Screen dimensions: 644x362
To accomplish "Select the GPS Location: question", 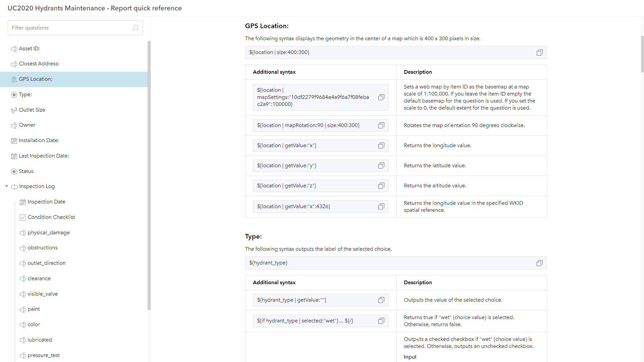I will 74,79.
